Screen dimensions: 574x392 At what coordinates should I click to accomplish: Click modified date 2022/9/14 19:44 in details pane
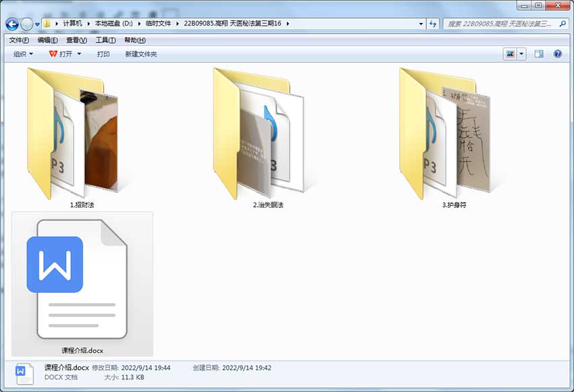[x=146, y=368]
